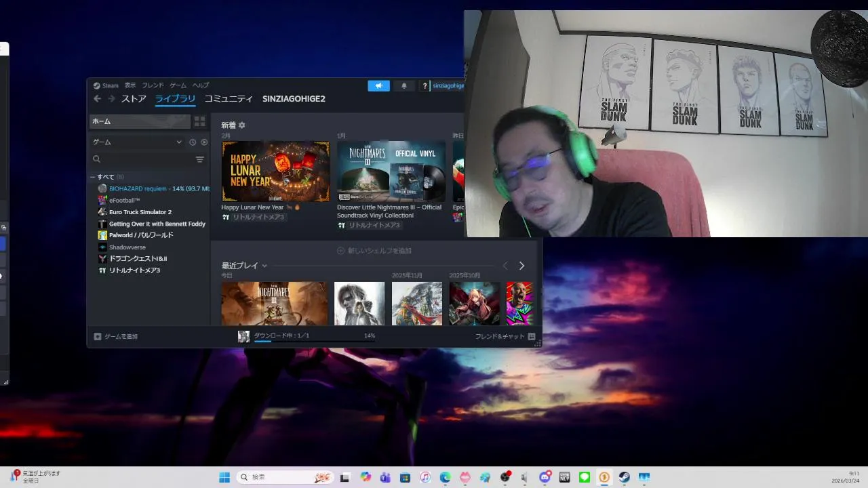This screenshot has width=868, height=488.
Task: Open Steam announcements megaphone button
Action: pos(378,85)
